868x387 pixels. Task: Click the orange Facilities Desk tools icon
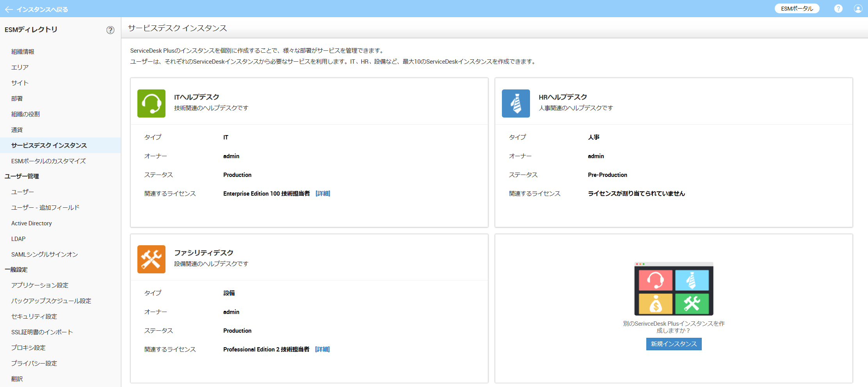[x=151, y=259]
